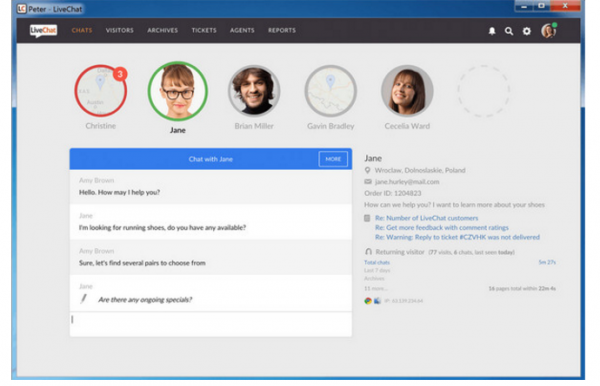Click the LiveChat logo
Screen dimensions: 600x386
coord(43,31)
